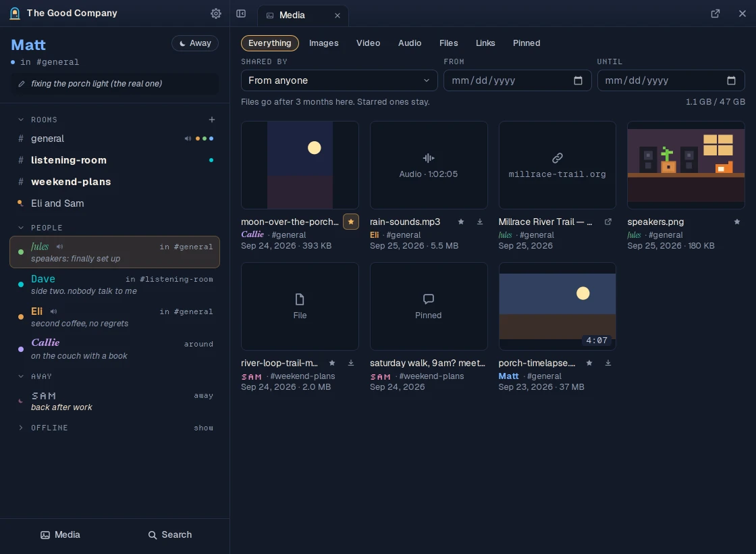Select Jules in people list
Screen dimensions: 756x554
pyautogui.click(x=115, y=252)
